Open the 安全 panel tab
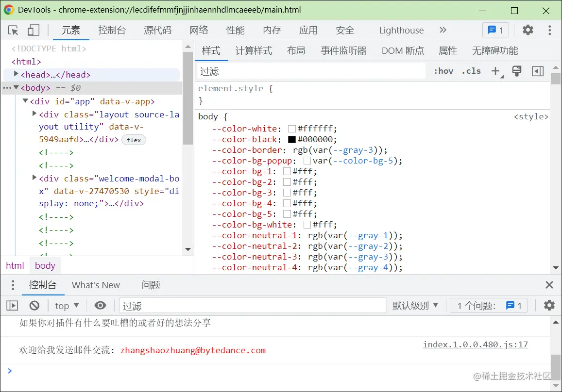This screenshot has height=392, width=562. 345,30
